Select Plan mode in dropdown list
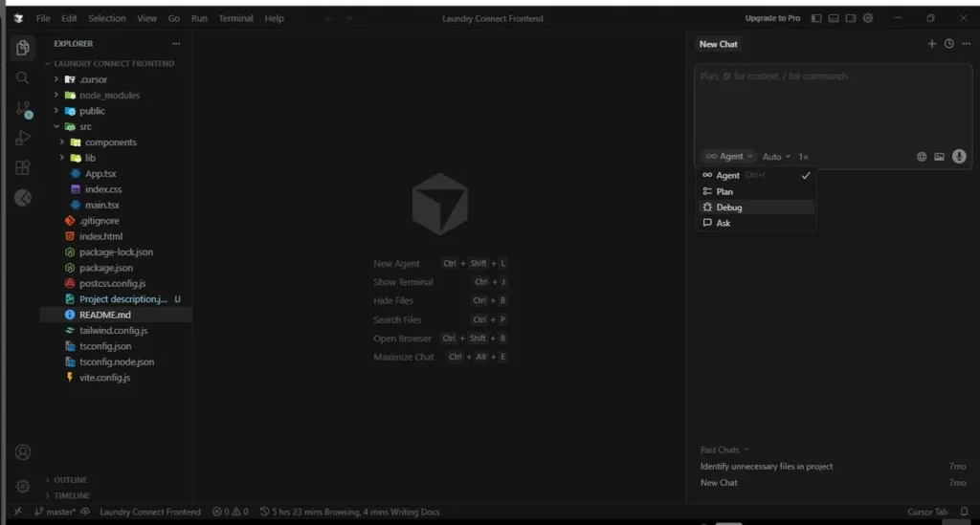Image resolution: width=980 pixels, height=525 pixels. [x=756, y=191]
